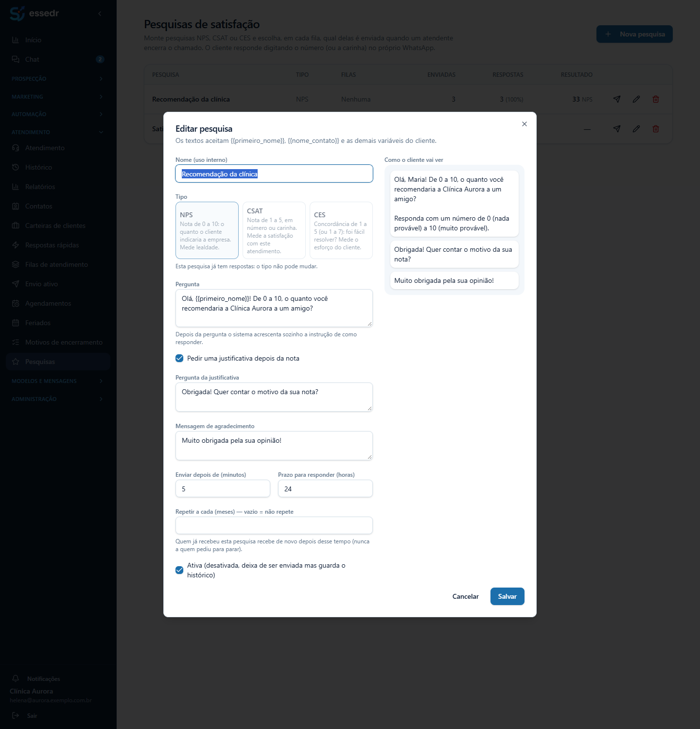
Task: Uncheck Pedir uma justificativa depois da nota
Action: 179,358
